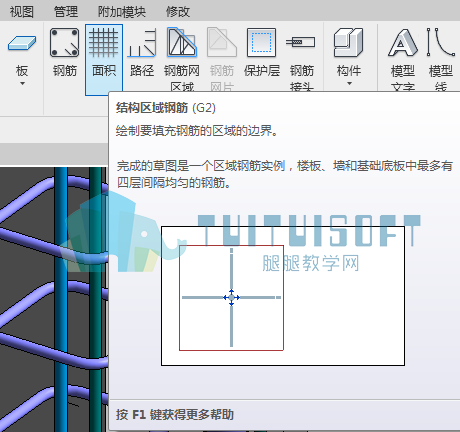The width and height of the screenshot is (460, 432).
Task: Click the greyed 钢筋网片 fabric sheet tool
Action: (x=222, y=58)
